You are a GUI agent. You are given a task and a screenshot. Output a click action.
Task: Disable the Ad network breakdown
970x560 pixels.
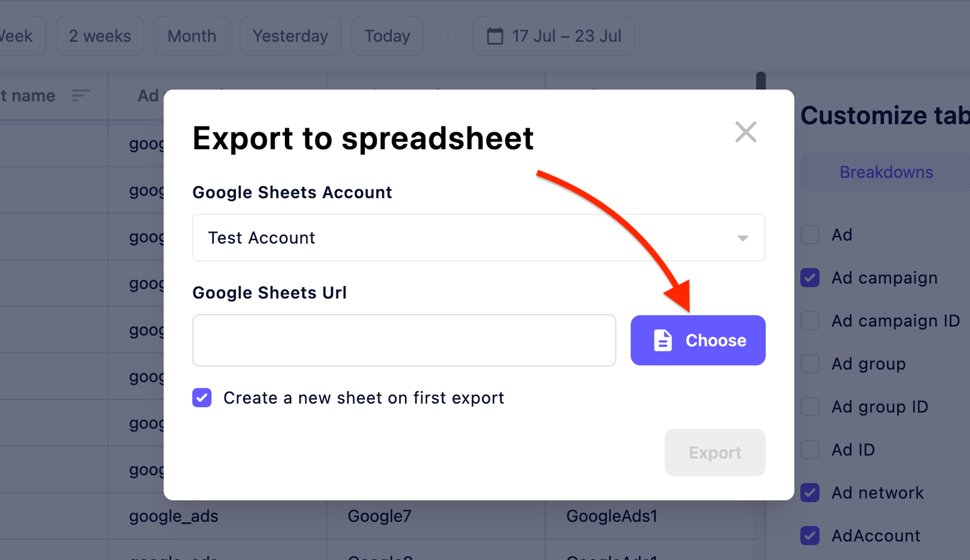coord(810,493)
